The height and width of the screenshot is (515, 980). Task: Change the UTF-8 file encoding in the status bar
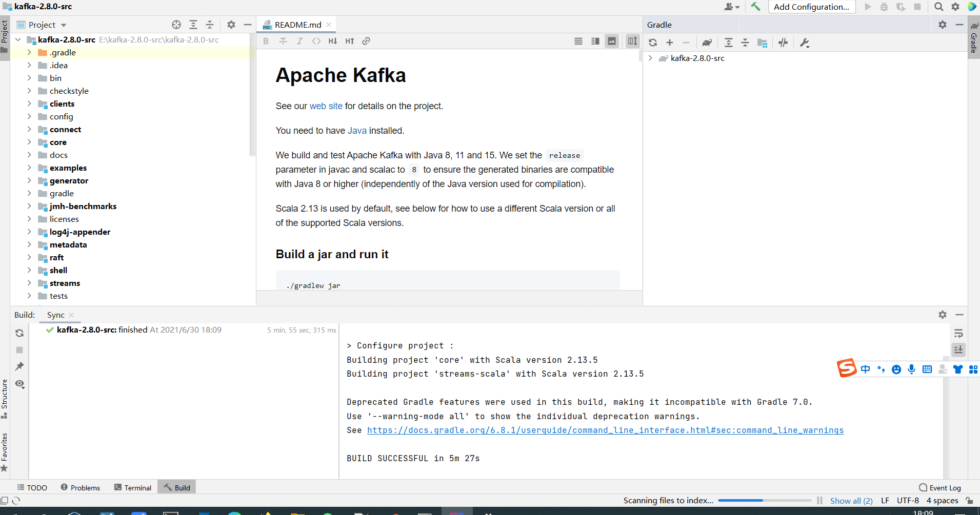point(908,500)
